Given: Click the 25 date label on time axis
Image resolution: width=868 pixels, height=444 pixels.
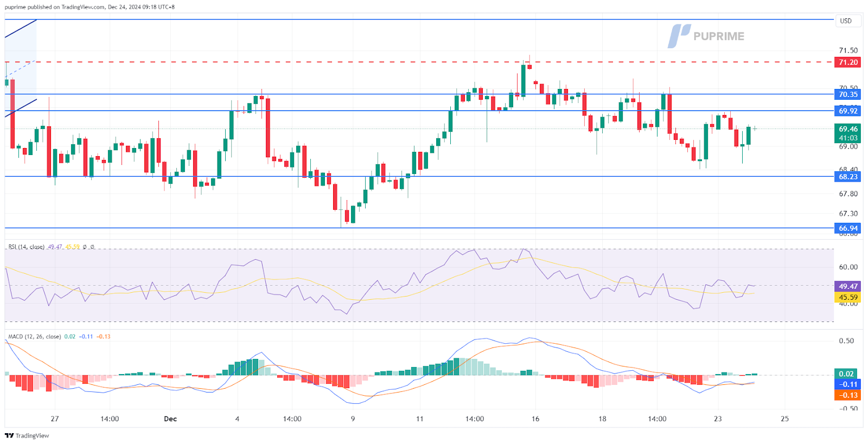Looking at the screenshot, I should 784,419.
